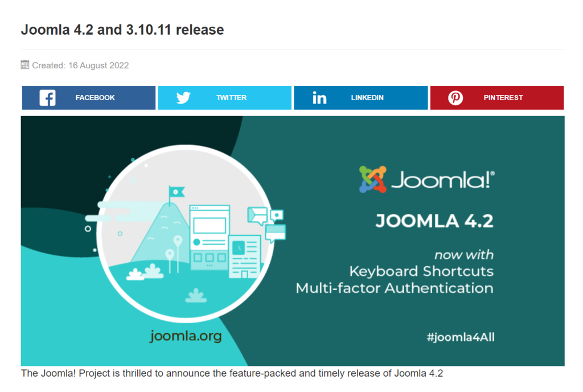Click the Twitter bird icon

183,97
